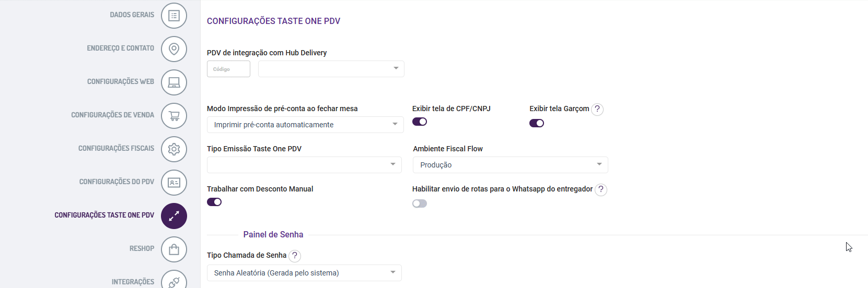
Task: Open Modo Impressão de pré-conta dropdown
Action: [x=305, y=125]
